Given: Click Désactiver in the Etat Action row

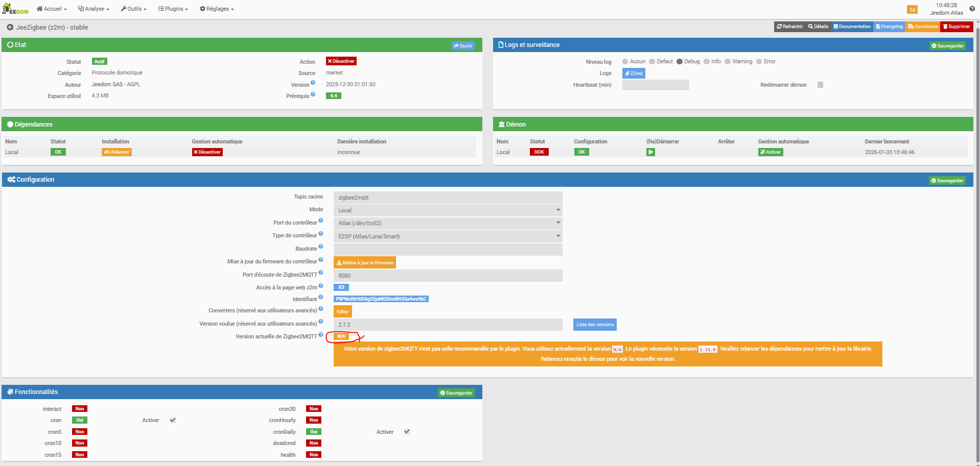Looking at the screenshot, I should click(x=341, y=61).
